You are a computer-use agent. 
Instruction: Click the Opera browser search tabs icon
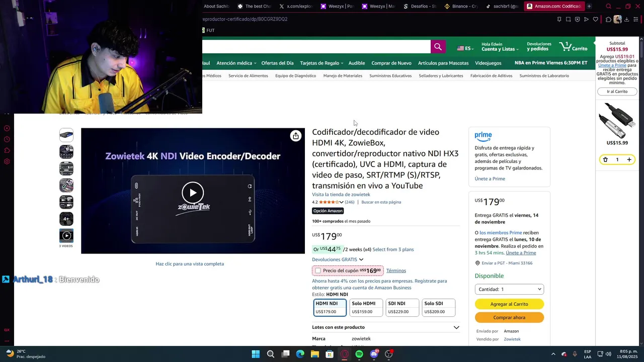click(x=608, y=7)
